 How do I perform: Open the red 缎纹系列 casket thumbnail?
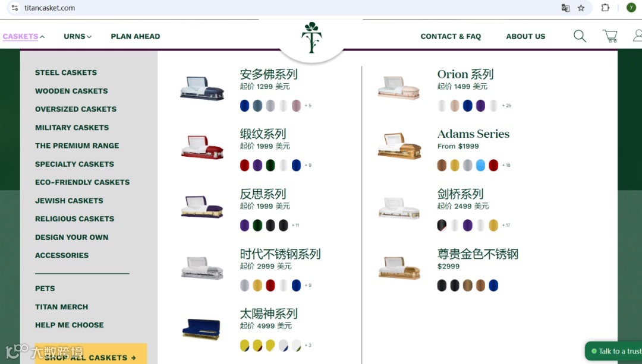(202, 147)
